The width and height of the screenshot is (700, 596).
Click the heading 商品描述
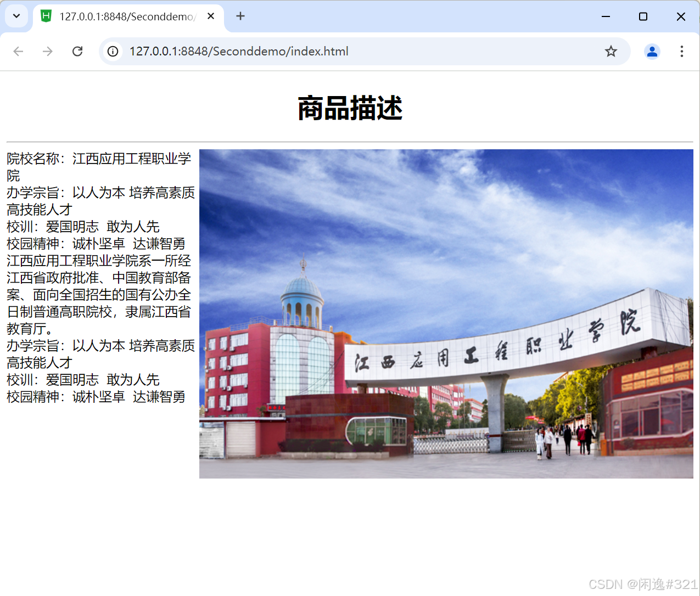350,108
